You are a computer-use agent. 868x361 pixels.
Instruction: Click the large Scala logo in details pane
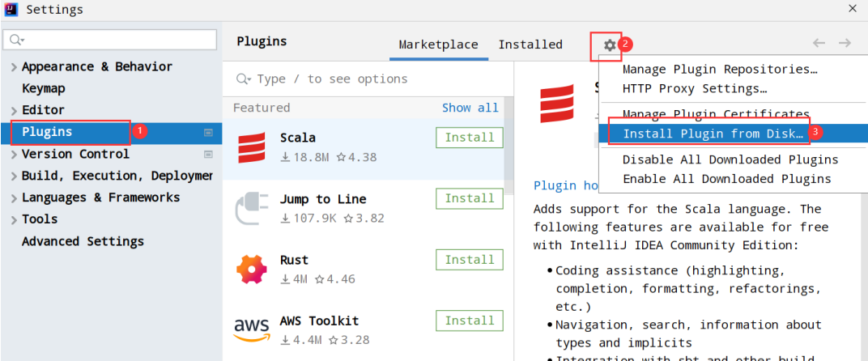coord(557,104)
